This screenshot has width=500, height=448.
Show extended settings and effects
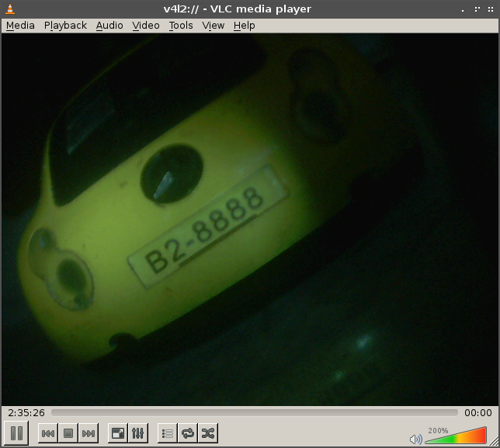pos(137,433)
